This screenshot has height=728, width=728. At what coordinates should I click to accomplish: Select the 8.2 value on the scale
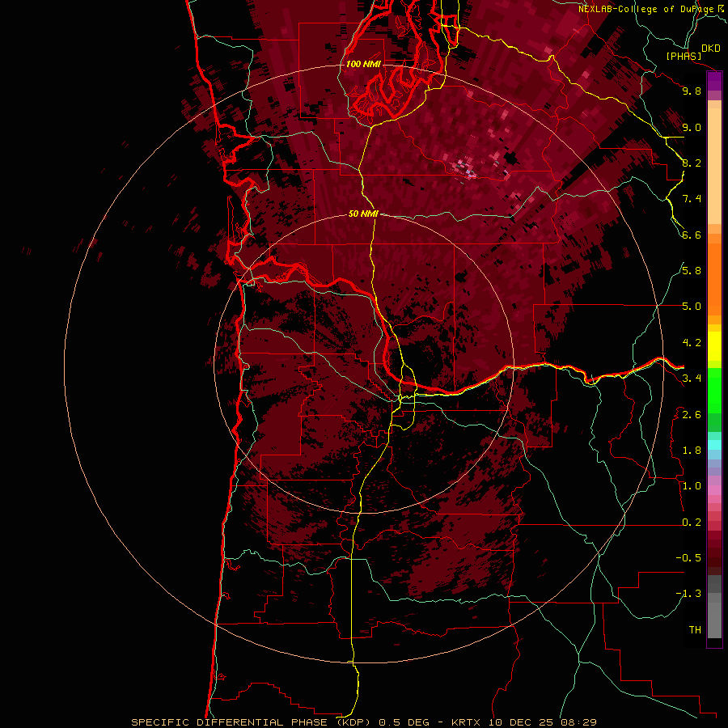point(692,163)
